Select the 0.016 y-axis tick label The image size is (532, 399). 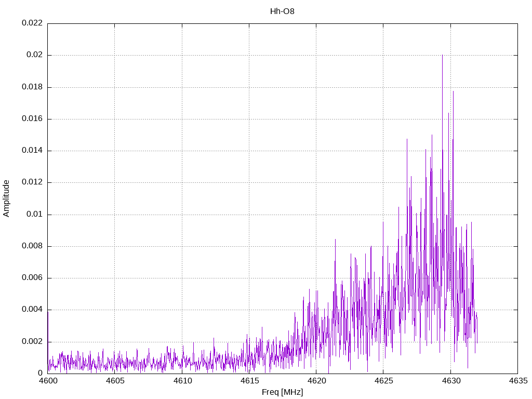pyautogui.click(x=32, y=119)
